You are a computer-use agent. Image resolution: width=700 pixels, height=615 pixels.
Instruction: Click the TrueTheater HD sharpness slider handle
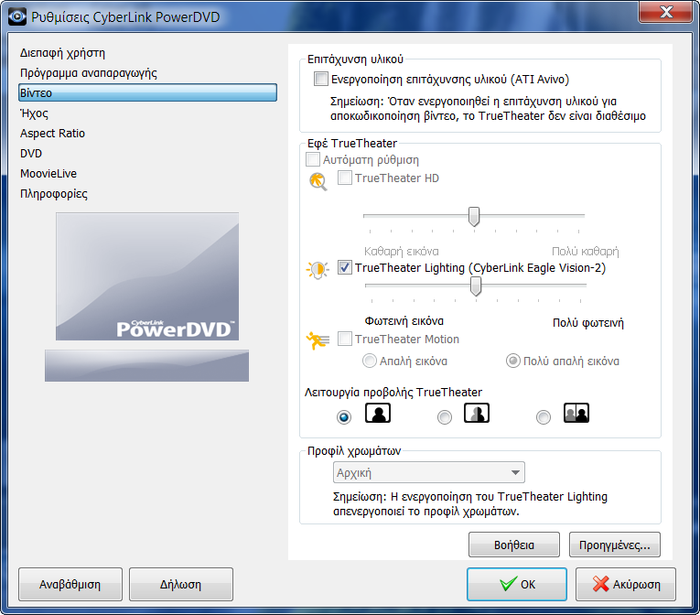(474, 217)
